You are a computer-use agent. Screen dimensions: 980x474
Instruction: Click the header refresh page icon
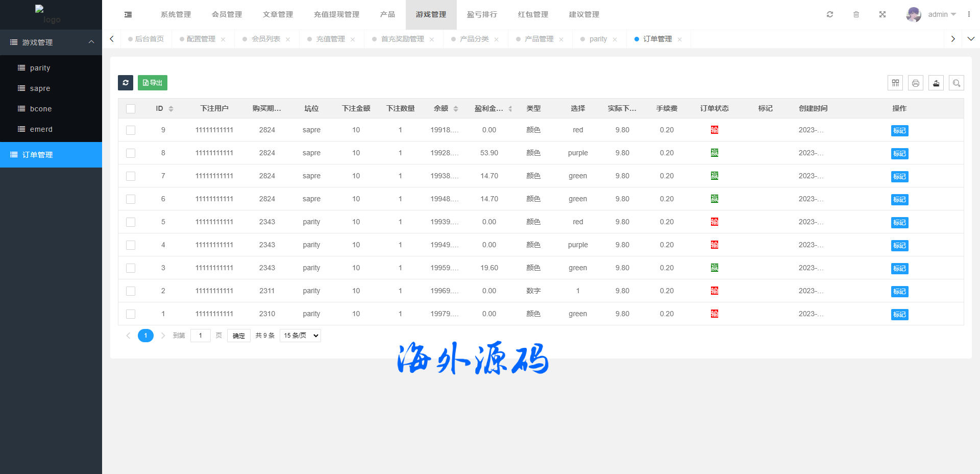830,14
